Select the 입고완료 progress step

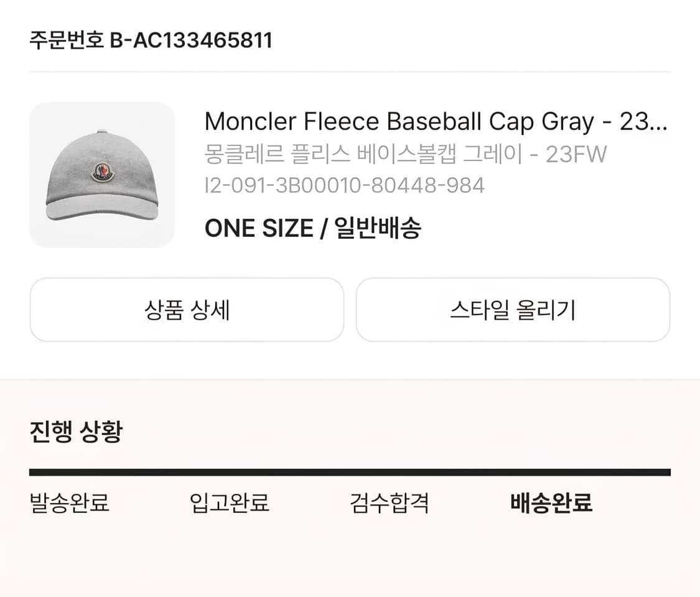[x=230, y=505]
